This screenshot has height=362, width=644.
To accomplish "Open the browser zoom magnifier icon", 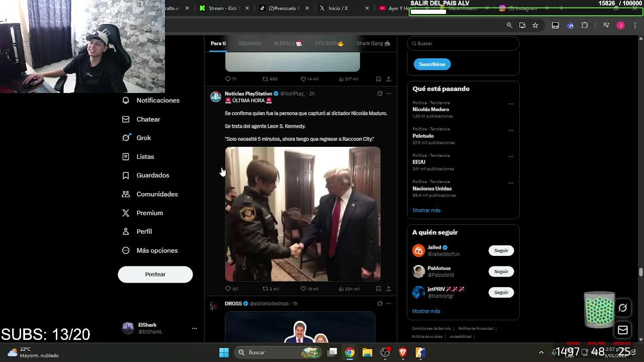I will point(509,25).
